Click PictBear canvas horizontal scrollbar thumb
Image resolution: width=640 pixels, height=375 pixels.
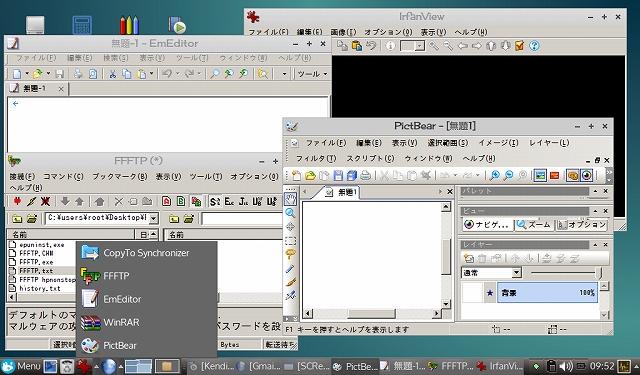[371, 313]
